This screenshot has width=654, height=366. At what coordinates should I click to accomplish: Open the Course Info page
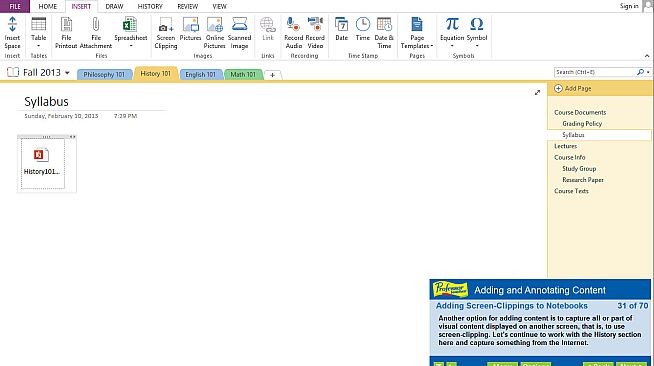pos(570,158)
